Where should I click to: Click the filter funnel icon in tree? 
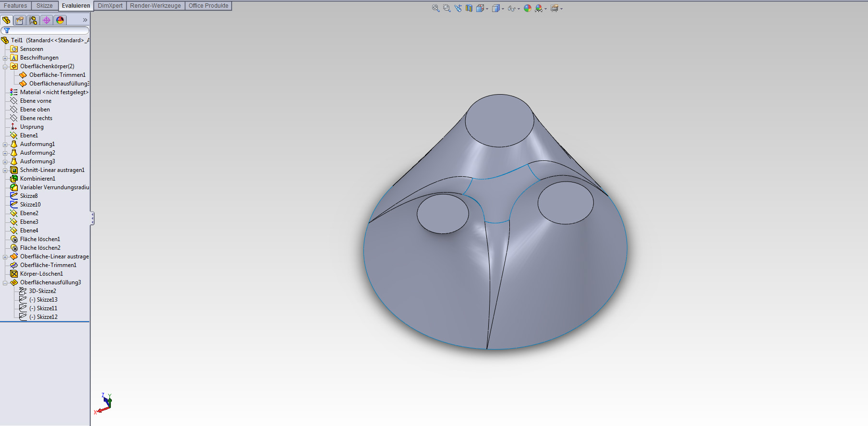[x=7, y=31]
